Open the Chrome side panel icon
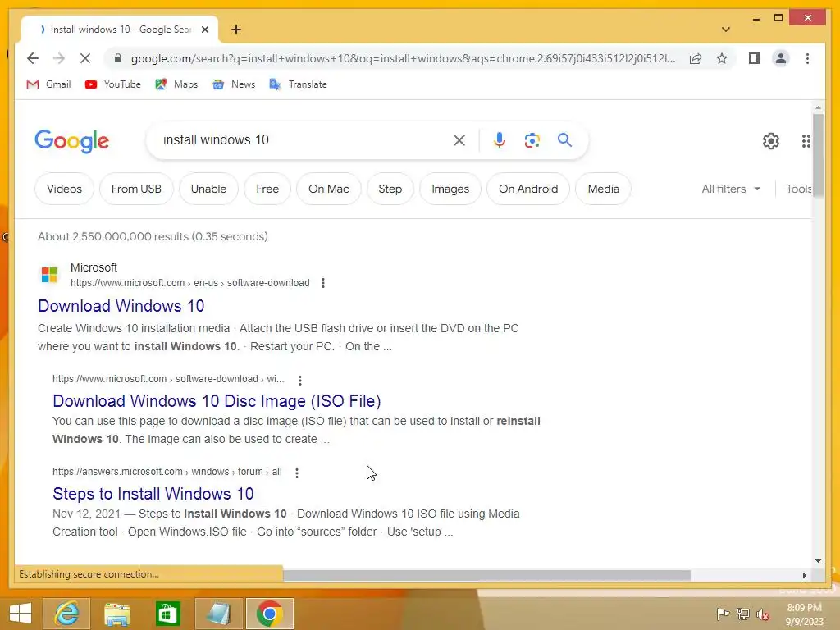 click(755, 58)
